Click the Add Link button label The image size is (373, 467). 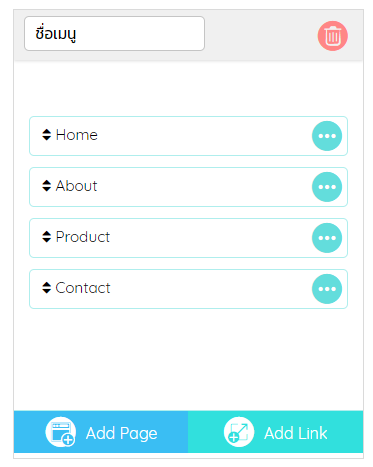[x=296, y=433]
